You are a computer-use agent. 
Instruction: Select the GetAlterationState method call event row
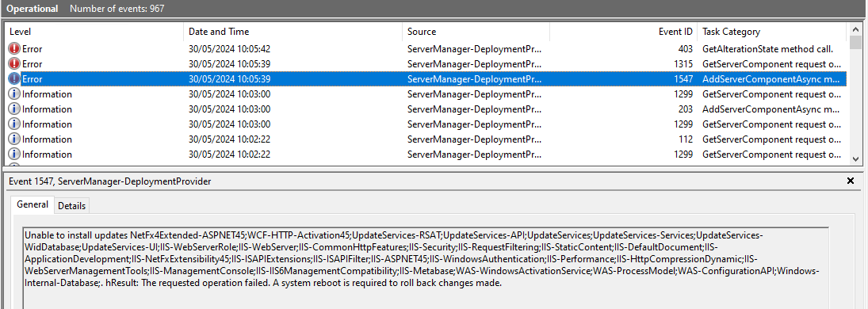(426, 49)
